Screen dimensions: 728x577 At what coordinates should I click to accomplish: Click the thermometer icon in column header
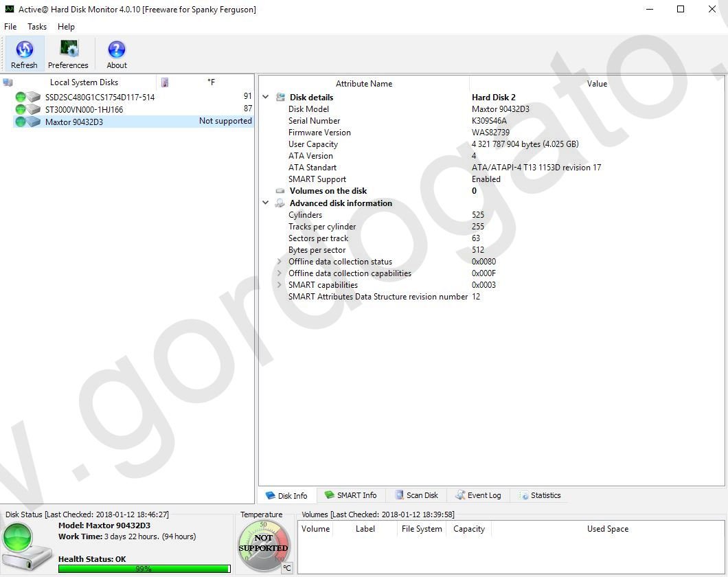tap(165, 82)
